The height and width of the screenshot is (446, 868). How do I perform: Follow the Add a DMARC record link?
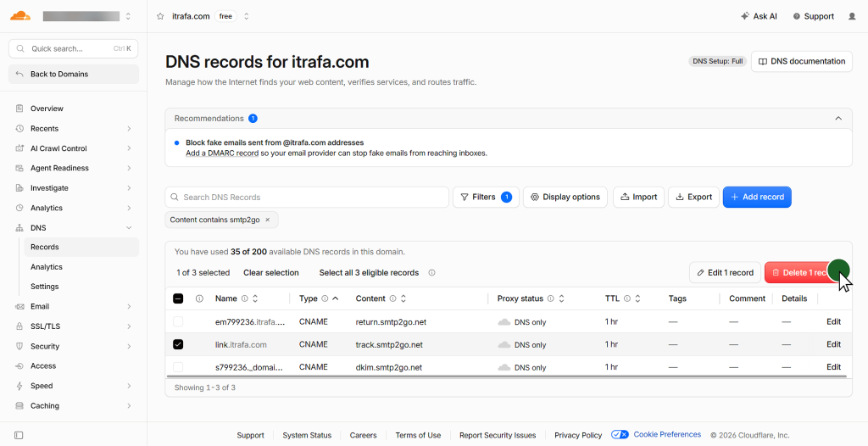tap(222, 153)
